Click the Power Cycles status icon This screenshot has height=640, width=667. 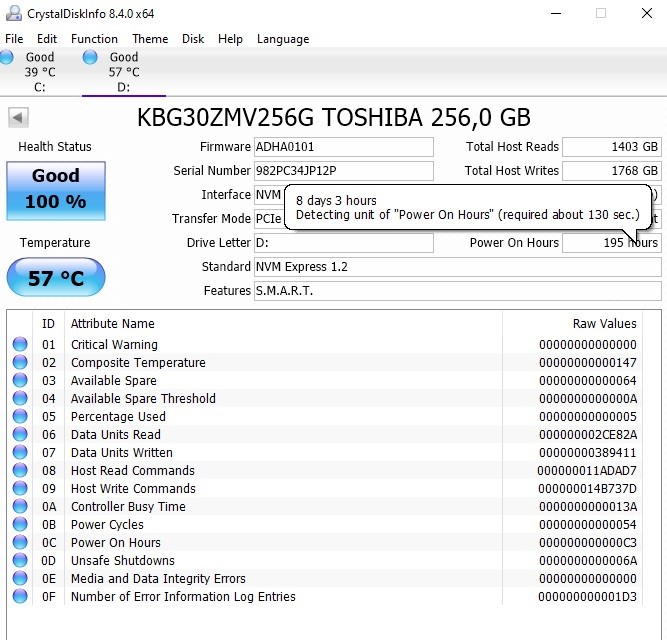pyautogui.click(x=20, y=524)
